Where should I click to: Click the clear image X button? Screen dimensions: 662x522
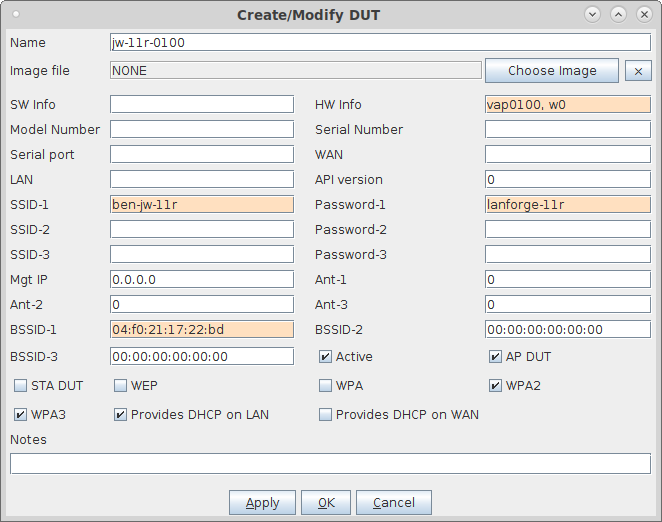(x=637, y=71)
